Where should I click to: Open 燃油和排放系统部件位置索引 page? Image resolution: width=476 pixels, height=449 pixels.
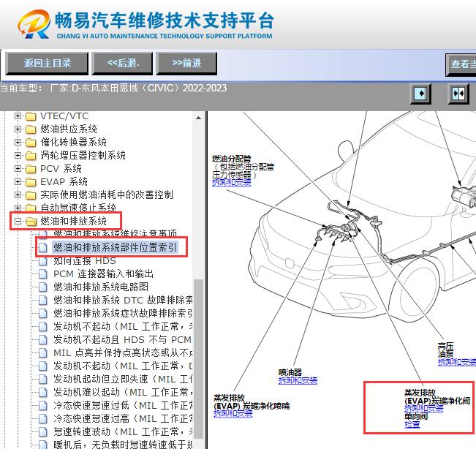[115, 247]
